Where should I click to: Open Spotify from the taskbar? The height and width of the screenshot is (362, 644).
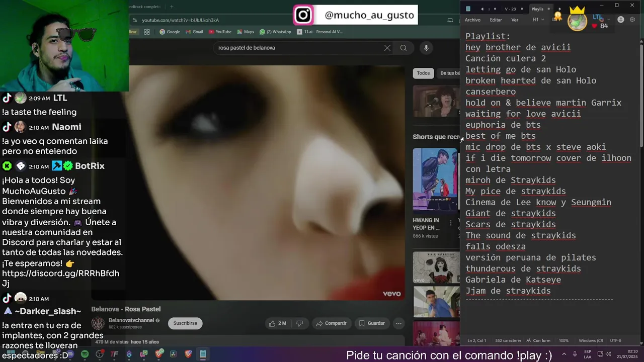click(85, 354)
